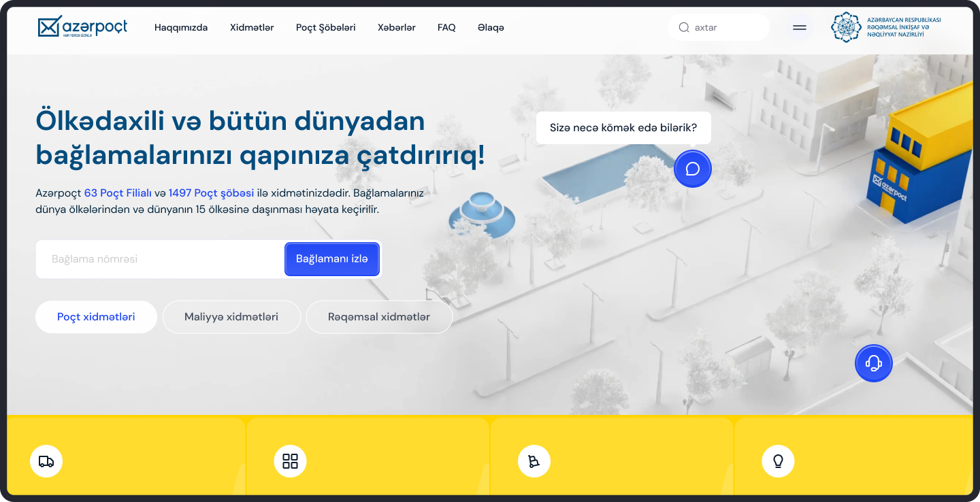The image size is (980, 502).
Task: Click the Ölkədaxili və bütün dünyadan headline
Action: point(230,121)
